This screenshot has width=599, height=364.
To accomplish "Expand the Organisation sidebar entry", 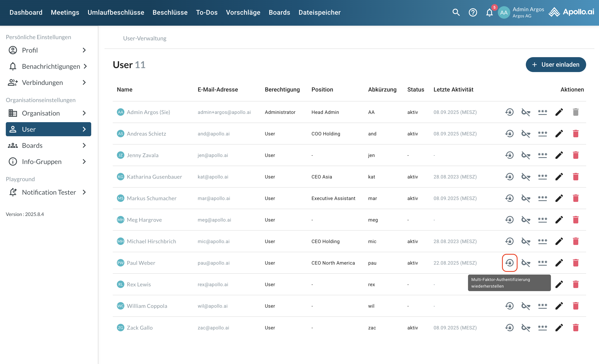I will coord(84,113).
